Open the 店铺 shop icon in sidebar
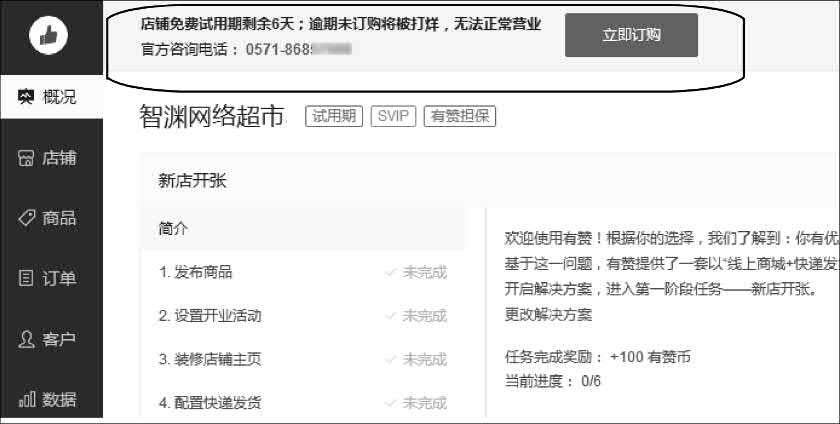840x424 pixels. point(26,158)
